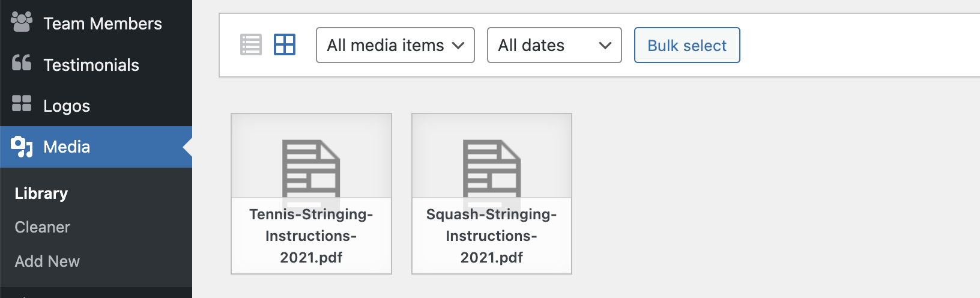This screenshot has width=980, height=298.
Task: Click the Logos grid icon
Action: 22,105
